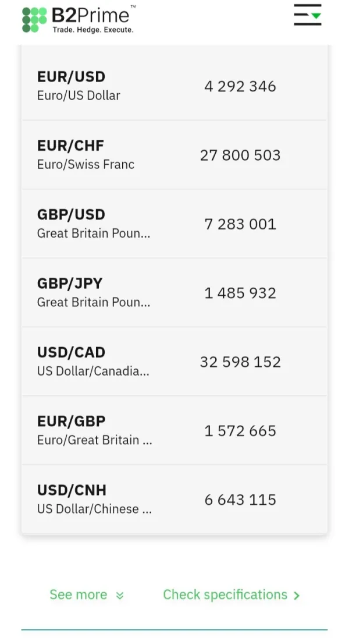This screenshot has width=349, height=644.
Task: Click See more link text
Action: click(x=79, y=595)
